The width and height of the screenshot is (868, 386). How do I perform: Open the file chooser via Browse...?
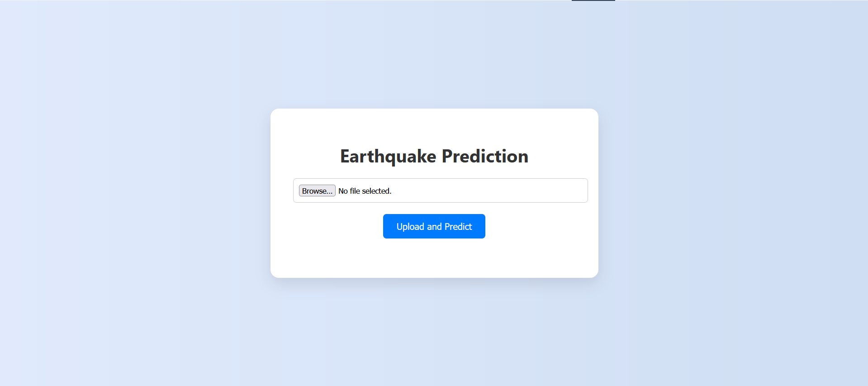point(317,191)
